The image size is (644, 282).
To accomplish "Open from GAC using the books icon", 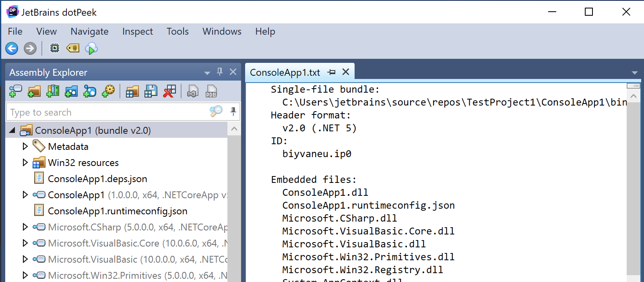I will 53,91.
